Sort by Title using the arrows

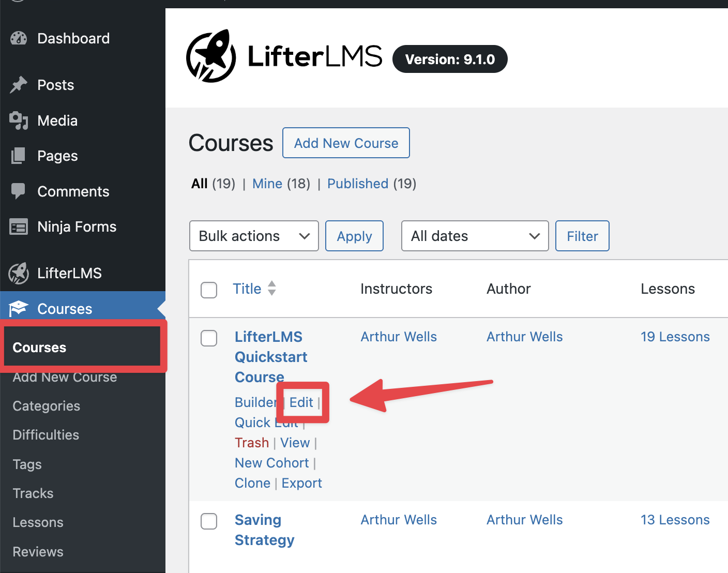[x=272, y=288]
